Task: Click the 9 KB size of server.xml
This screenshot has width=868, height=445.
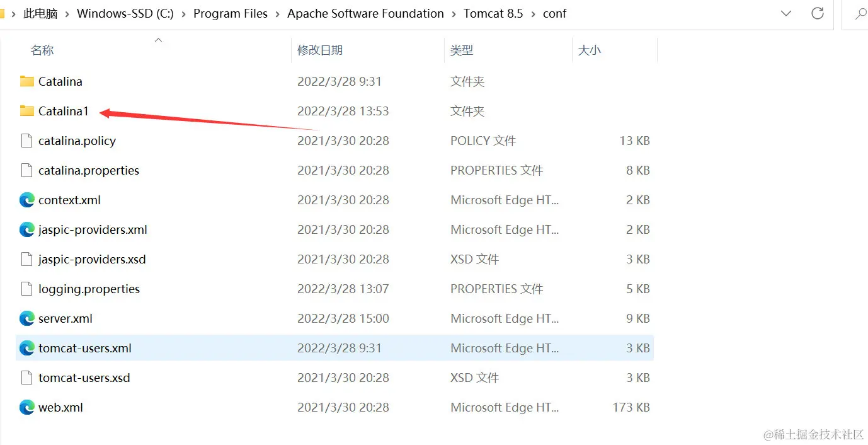Action: click(638, 318)
